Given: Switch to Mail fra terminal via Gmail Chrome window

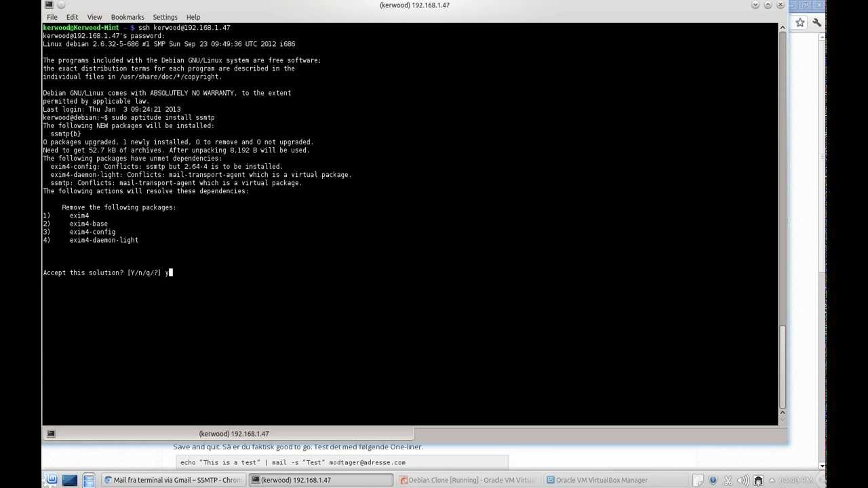Looking at the screenshot, I should coord(173,480).
